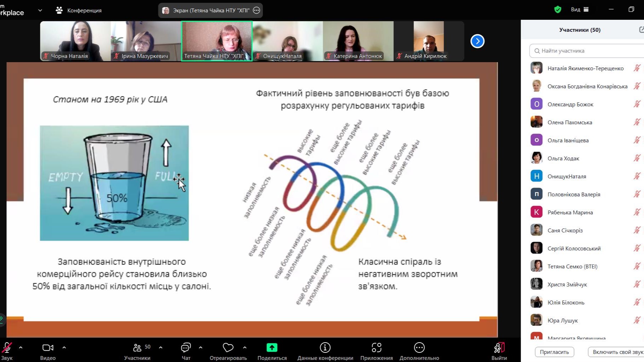Pop out the participants panel

[x=641, y=30]
